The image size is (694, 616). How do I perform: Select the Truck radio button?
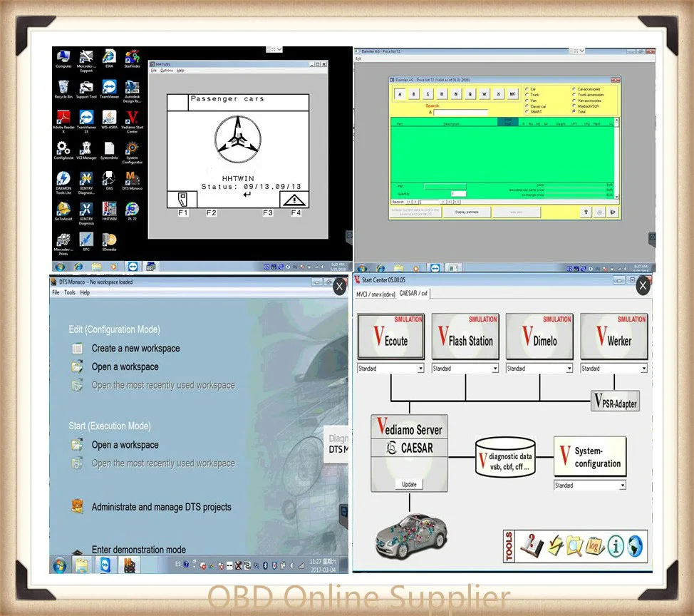point(527,95)
